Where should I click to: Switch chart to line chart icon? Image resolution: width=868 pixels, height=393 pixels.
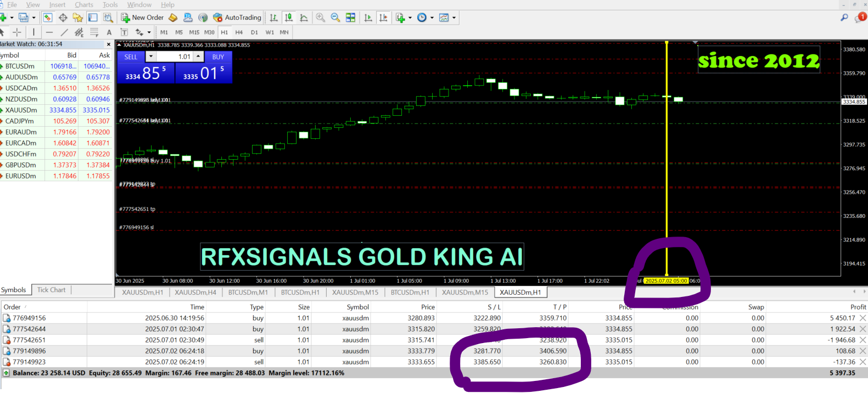click(x=304, y=18)
